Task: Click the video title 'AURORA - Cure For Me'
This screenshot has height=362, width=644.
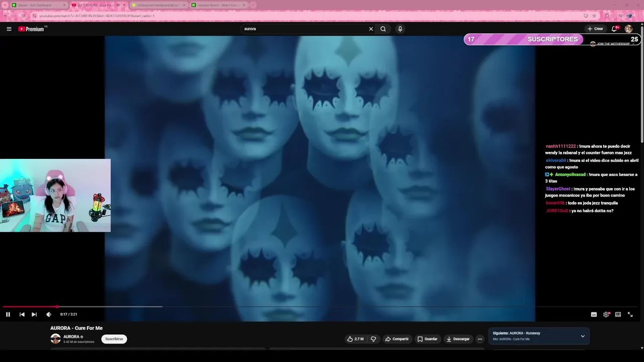Action: click(x=76, y=328)
